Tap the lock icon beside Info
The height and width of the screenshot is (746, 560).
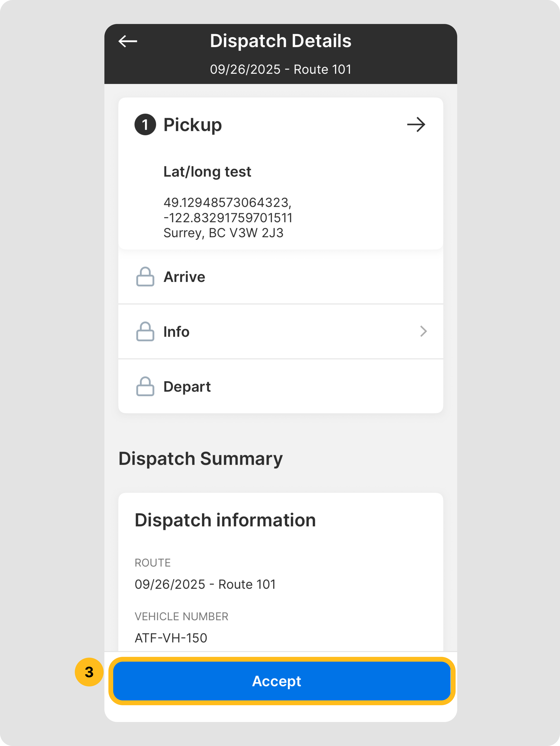(145, 331)
